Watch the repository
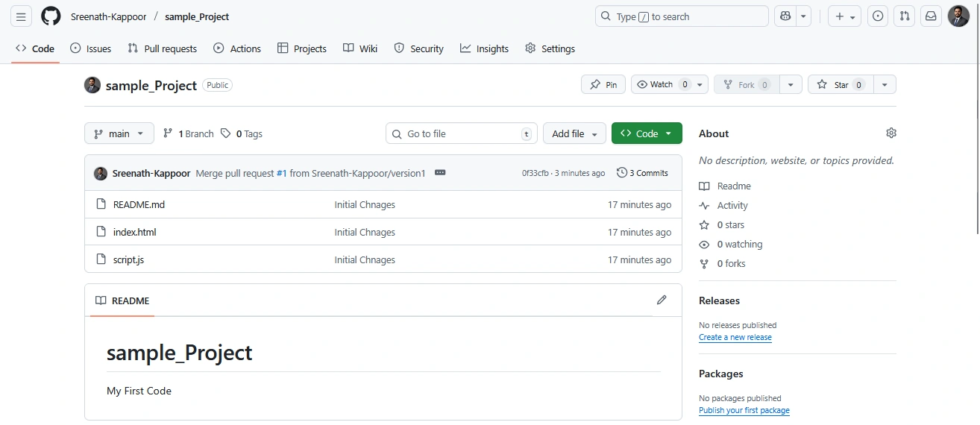980x425 pixels. [x=663, y=85]
